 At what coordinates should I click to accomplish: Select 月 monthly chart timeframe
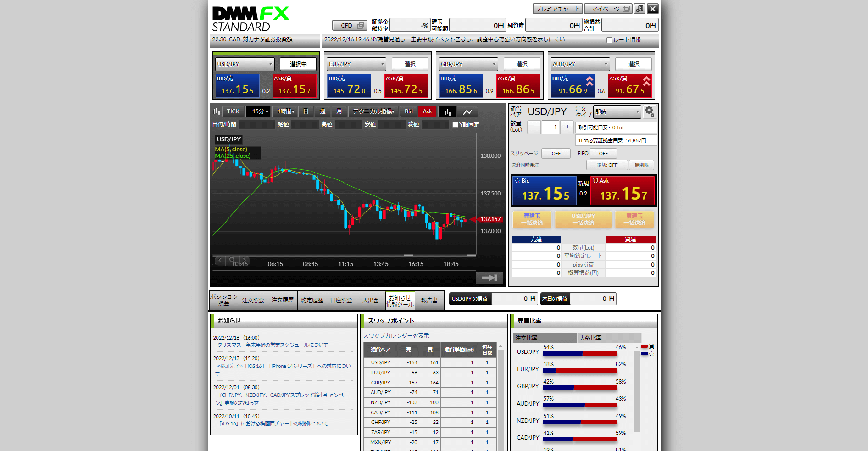click(339, 111)
